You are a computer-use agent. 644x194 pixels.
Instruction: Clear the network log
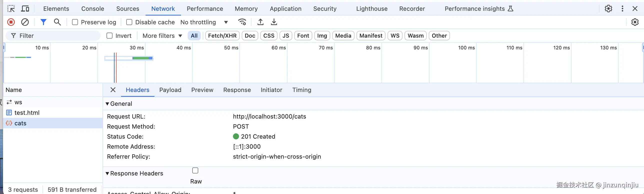(x=25, y=22)
